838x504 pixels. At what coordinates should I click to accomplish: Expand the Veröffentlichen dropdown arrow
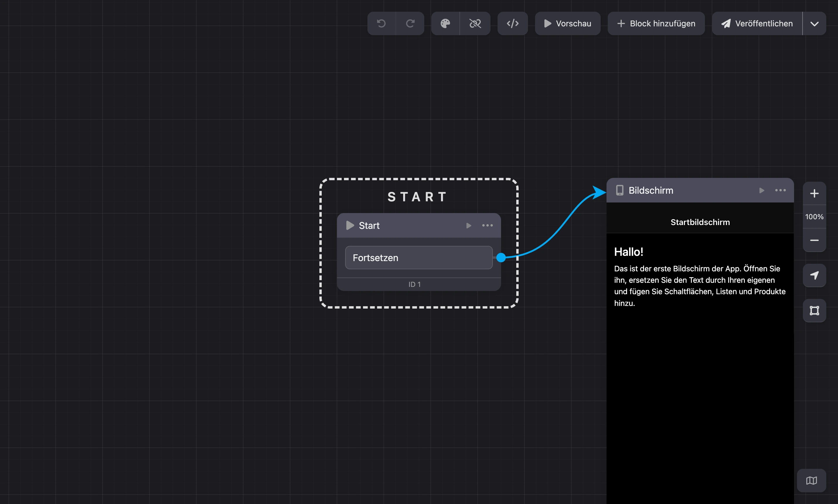tap(814, 23)
